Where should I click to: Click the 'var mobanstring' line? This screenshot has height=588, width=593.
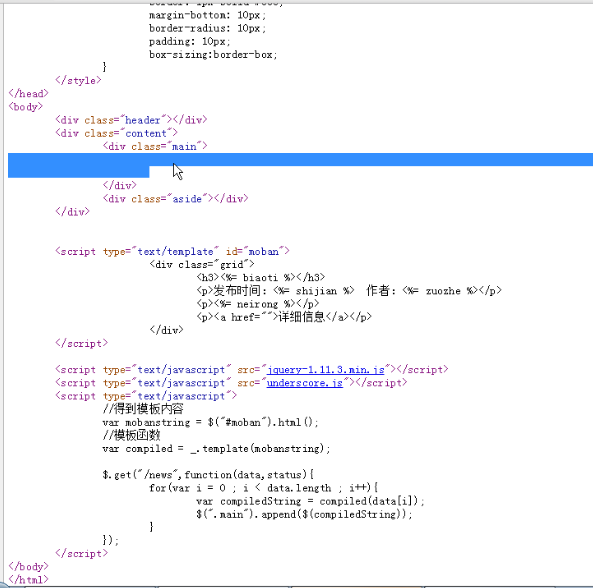[x=210, y=422]
